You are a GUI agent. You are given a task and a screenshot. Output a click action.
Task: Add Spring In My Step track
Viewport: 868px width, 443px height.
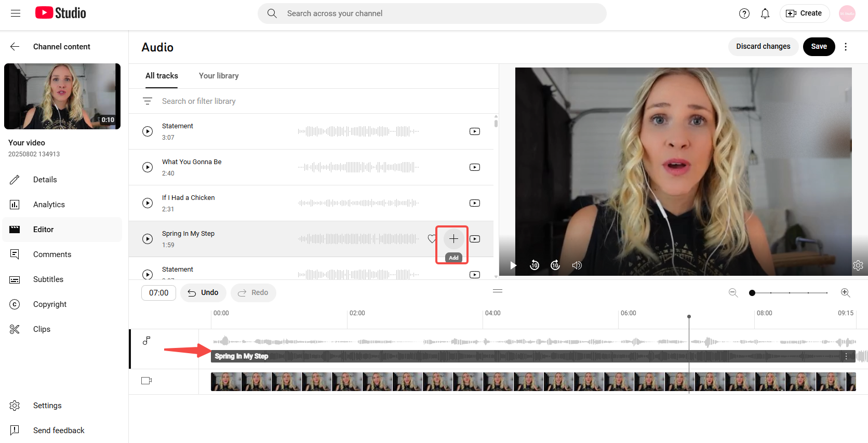[x=453, y=239]
